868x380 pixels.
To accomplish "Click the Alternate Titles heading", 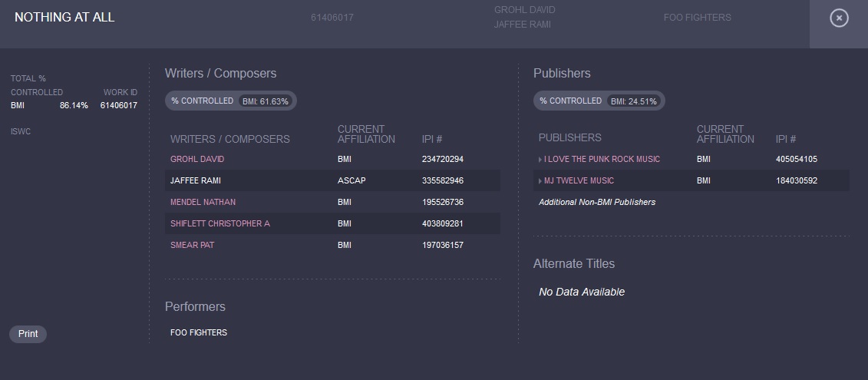I will click(573, 263).
